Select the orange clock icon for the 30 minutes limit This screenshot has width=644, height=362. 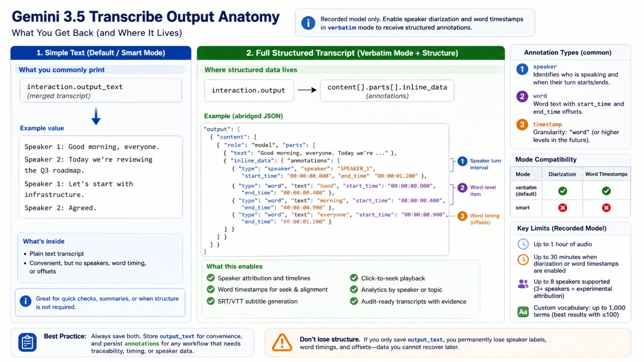point(523,260)
